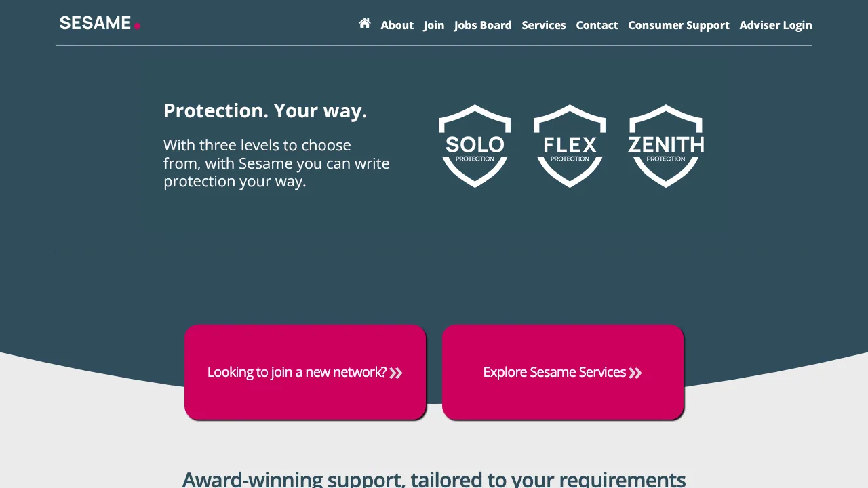Select the FLEX Protection shield icon
Image resolution: width=868 pixels, height=488 pixels.
pyautogui.click(x=570, y=146)
